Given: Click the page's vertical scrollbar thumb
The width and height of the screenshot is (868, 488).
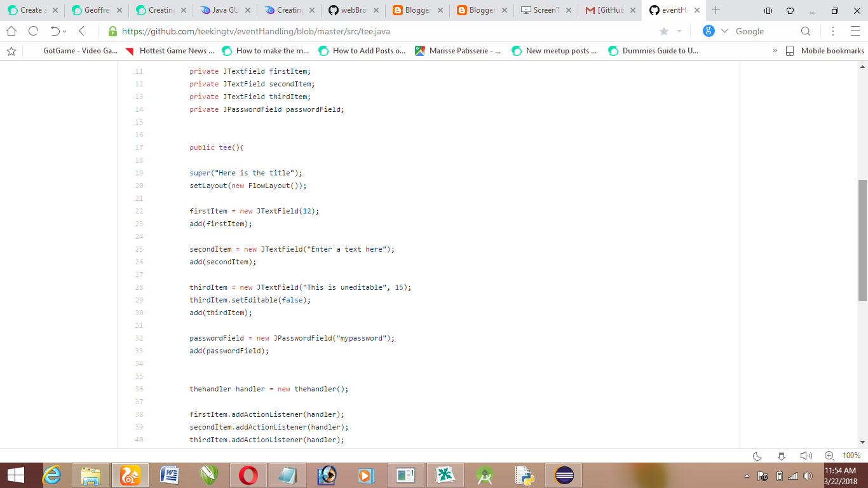Looking at the screenshot, I should pos(863,240).
